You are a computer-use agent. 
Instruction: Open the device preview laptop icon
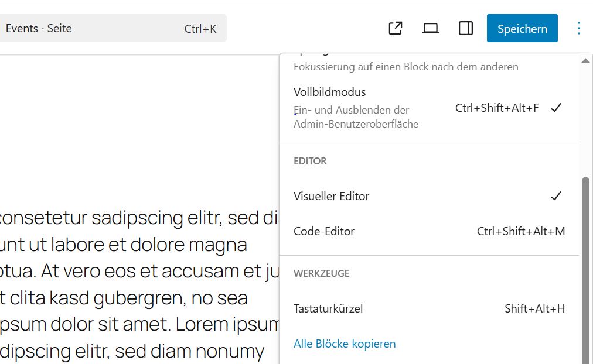click(x=431, y=28)
